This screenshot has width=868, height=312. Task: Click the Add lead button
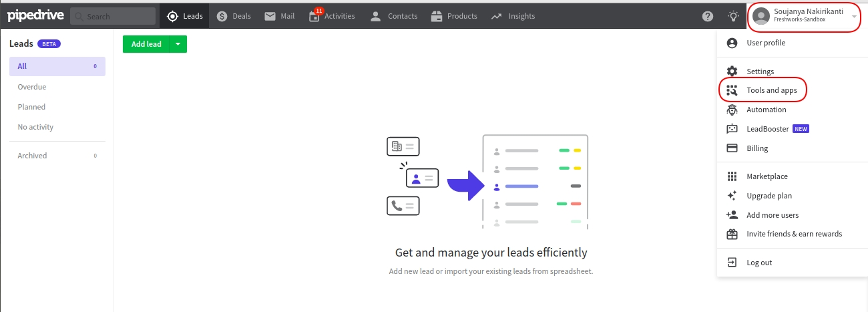click(146, 44)
